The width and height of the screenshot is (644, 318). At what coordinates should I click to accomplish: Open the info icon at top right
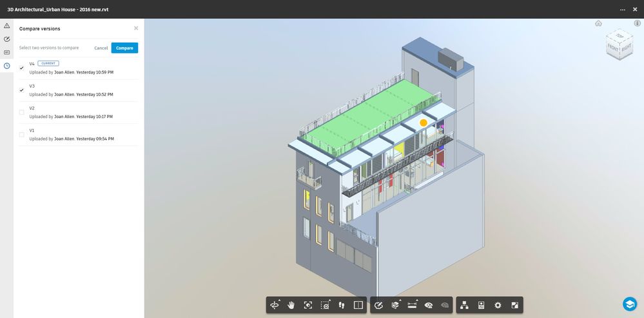point(638,23)
